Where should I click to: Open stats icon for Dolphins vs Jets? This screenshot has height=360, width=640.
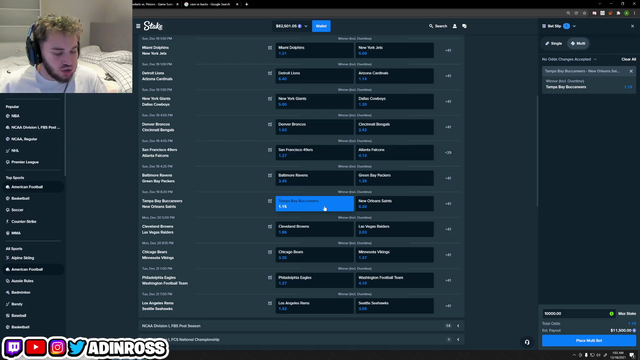point(270,48)
